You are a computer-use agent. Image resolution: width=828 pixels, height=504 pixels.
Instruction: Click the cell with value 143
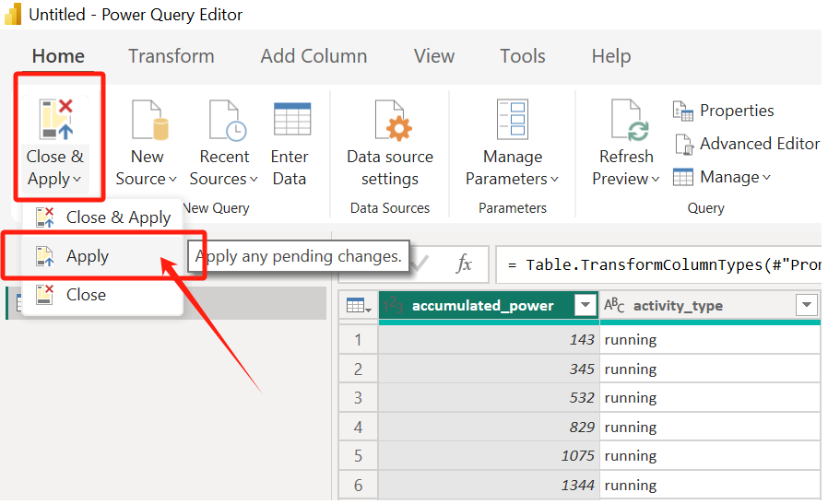pyautogui.click(x=489, y=340)
